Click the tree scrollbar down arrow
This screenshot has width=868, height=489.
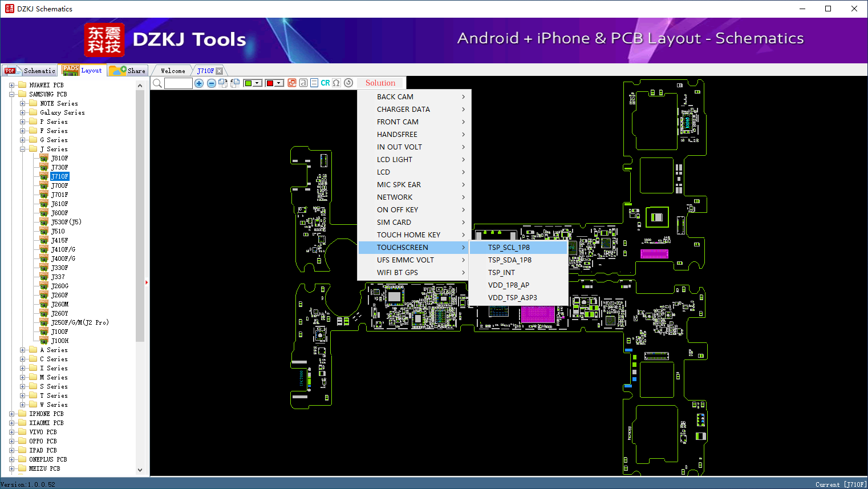pyautogui.click(x=140, y=470)
